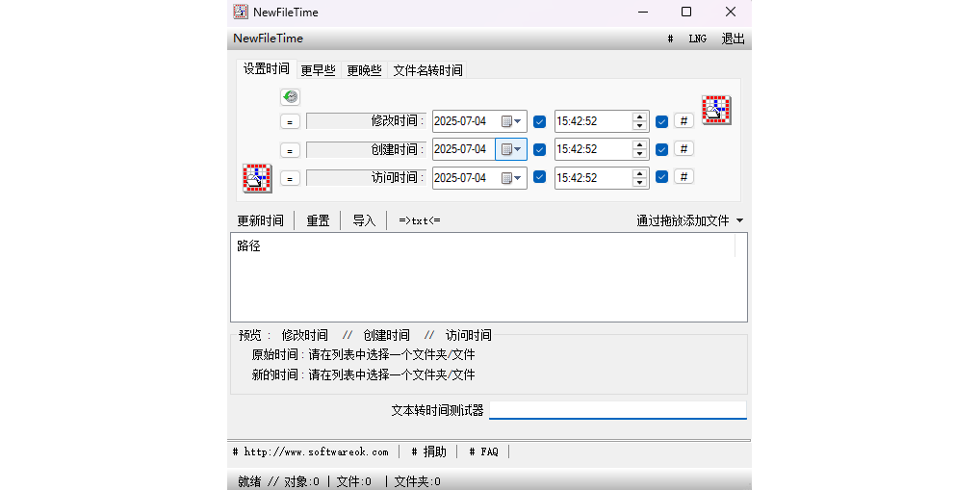
Task: Click the =>txt<= button
Action: point(420,220)
